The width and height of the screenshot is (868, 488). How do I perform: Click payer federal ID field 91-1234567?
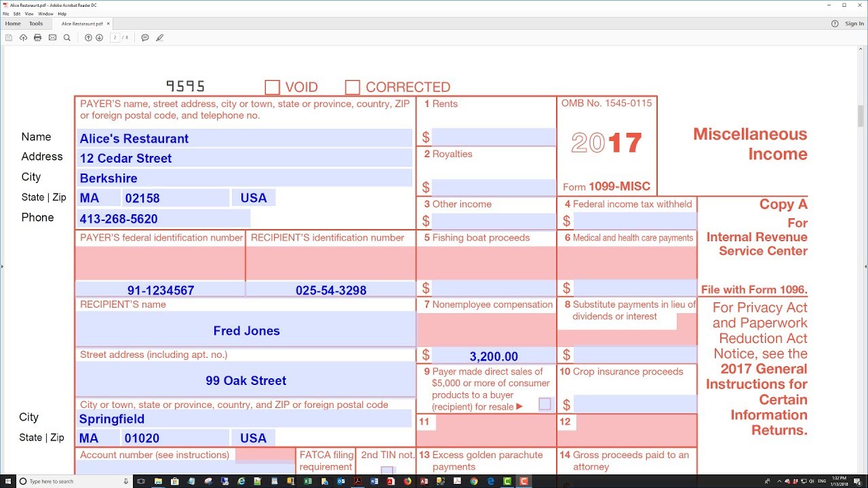click(x=160, y=289)
